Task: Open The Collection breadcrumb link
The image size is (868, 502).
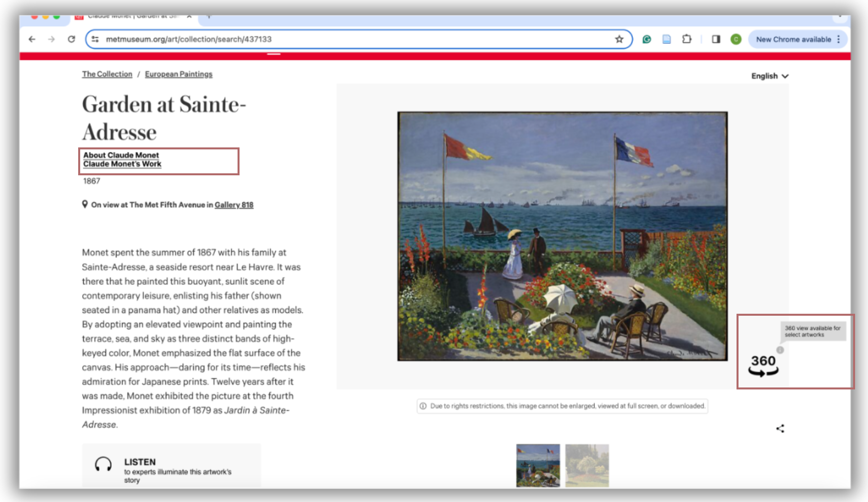Action: tap(107, 74)
